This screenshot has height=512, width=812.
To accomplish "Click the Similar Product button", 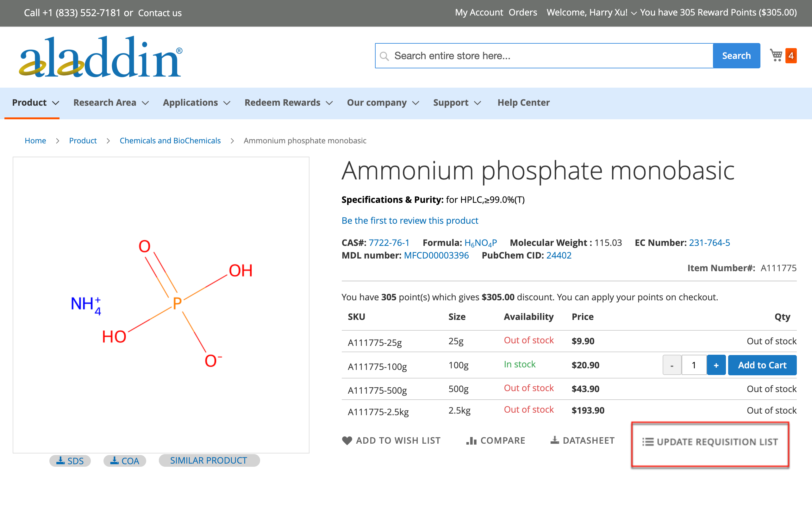I will coord(209,460).
